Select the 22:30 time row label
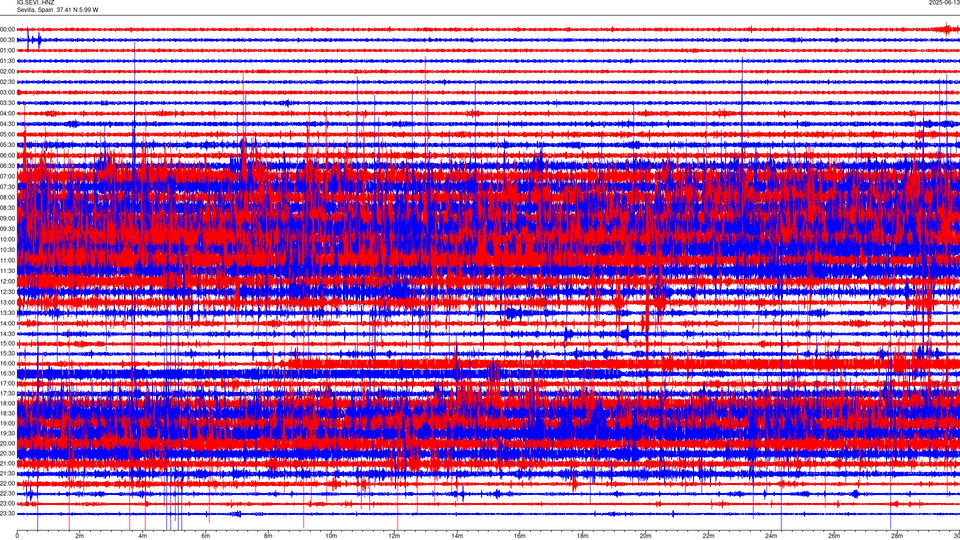The image size is (960, 540). tap(7, 493)
